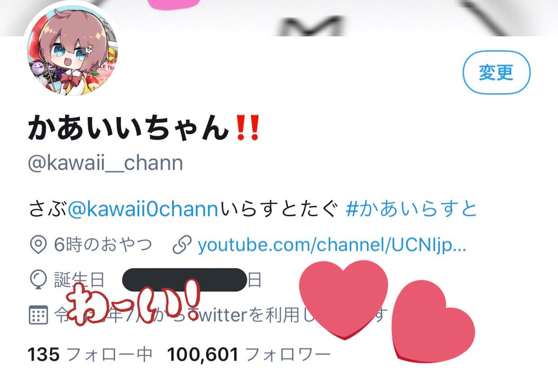Click the @kawaii__chann handle text
The height and width of the screenshot is (392, 558).
(x=106, y=163)
